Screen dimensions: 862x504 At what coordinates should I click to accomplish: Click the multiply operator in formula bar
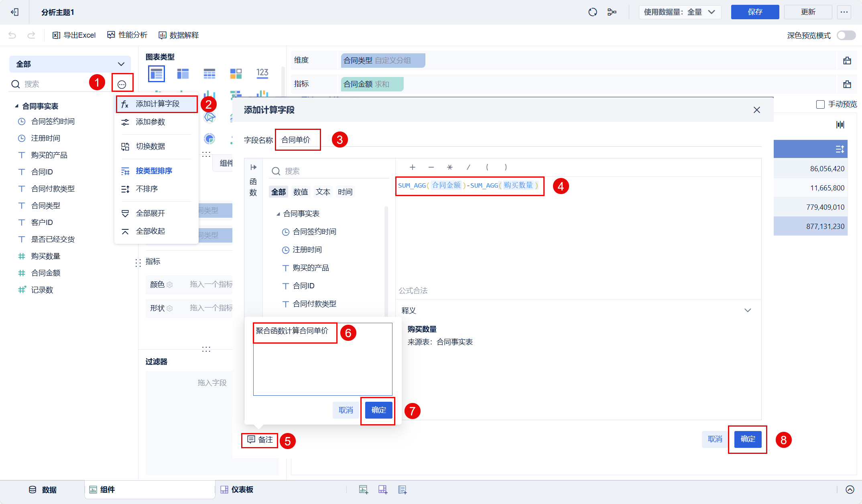449,167
